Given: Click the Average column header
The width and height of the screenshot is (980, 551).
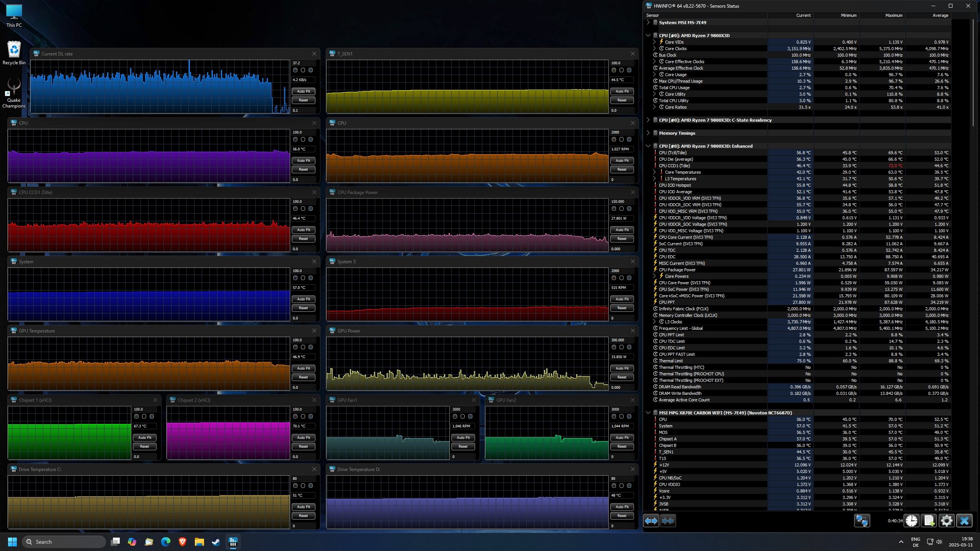Looking at the screenshot, I should click(x=928, y=15).
